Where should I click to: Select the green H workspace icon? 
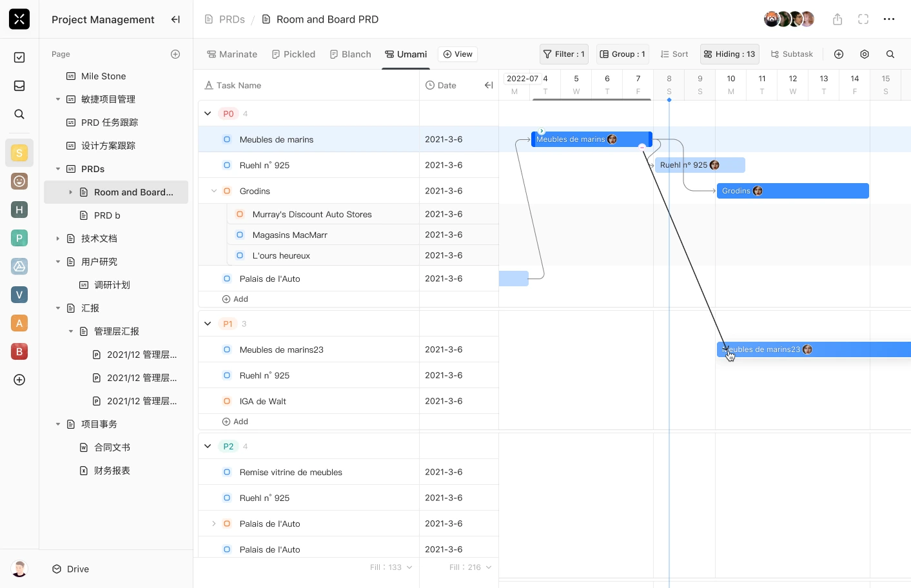(19, 210)
